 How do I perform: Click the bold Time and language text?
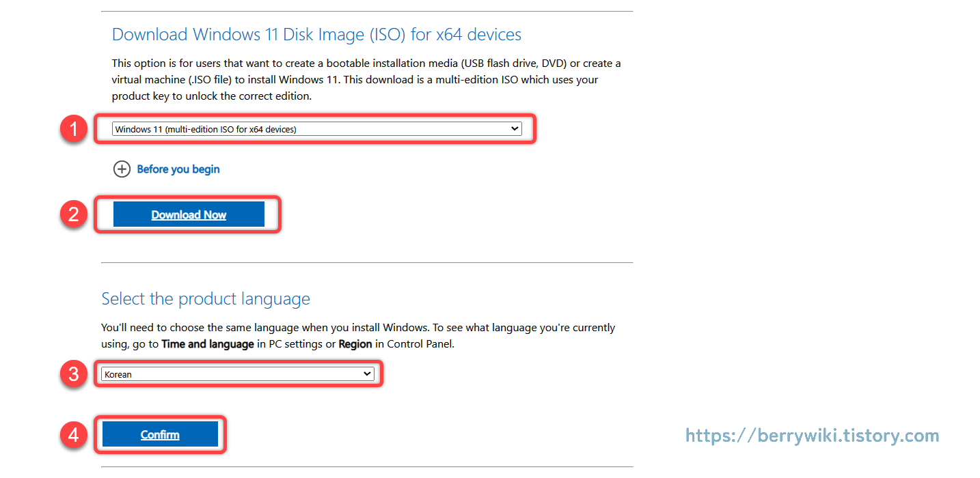pos(208,344)
